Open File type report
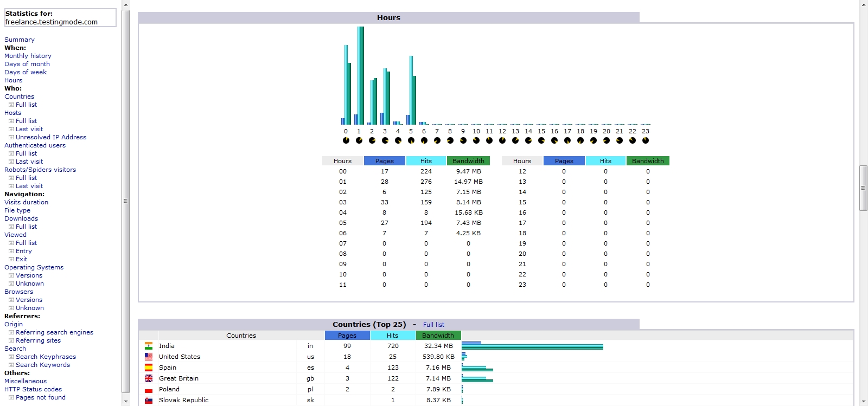Viewport: 868px width, 406px height. (x=17, y=210)
